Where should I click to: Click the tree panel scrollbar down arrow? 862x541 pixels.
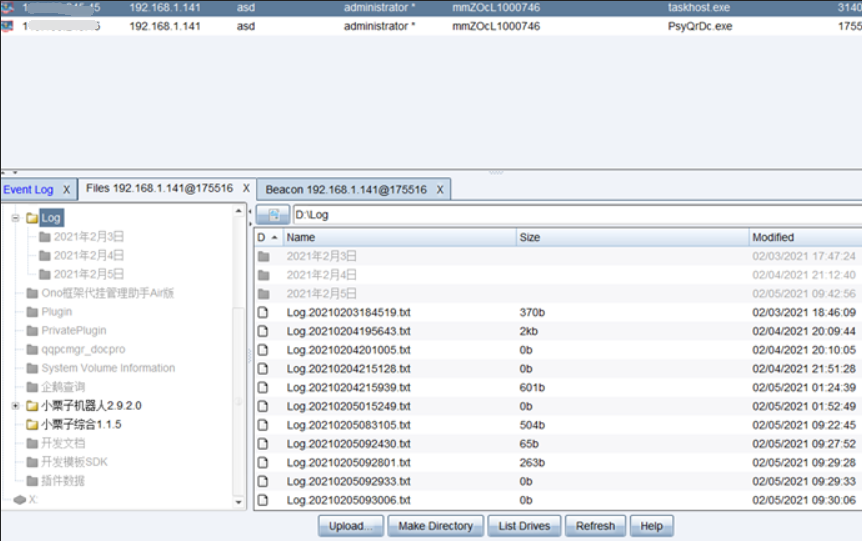239,502
